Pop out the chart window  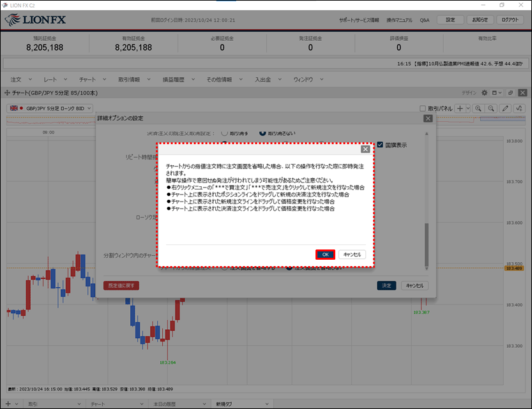click(510, 93)
